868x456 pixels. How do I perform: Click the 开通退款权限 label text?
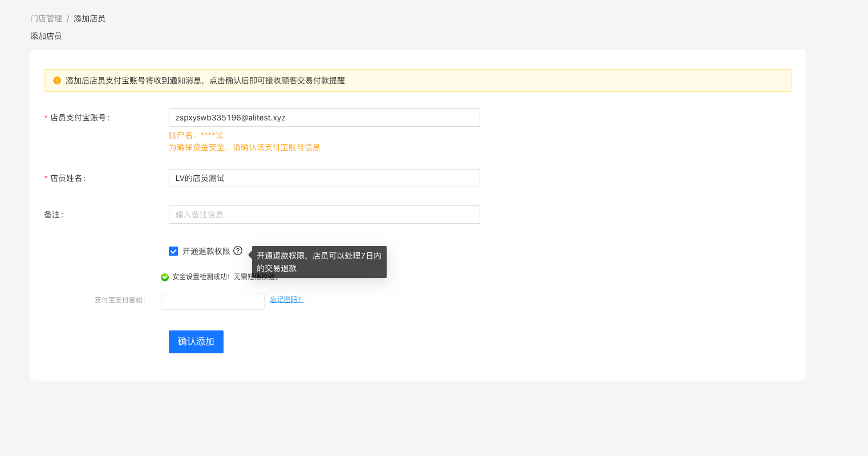click(x=206, y=251)
